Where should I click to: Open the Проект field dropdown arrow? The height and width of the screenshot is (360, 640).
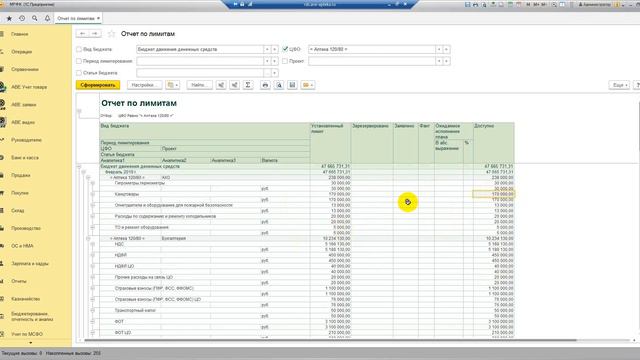click(x=439, y=61)
